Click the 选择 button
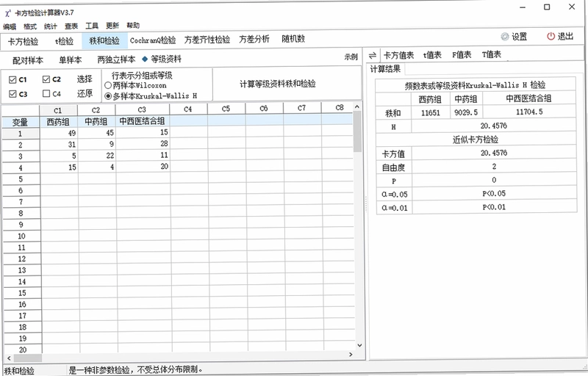Image resolution: width=588 pixels, height=376 pixels. [85, 79]
